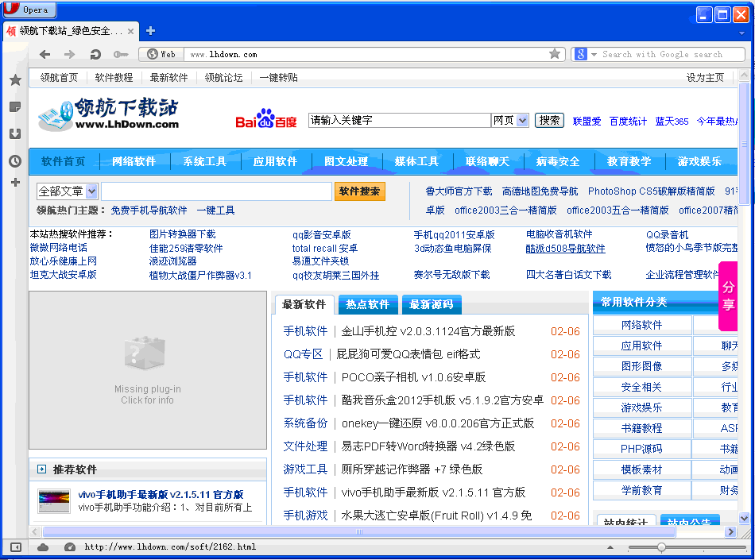Click the horizontal scrollbar track
The height and width of the screenshot is (560, 755).
[x=358, y=531]
